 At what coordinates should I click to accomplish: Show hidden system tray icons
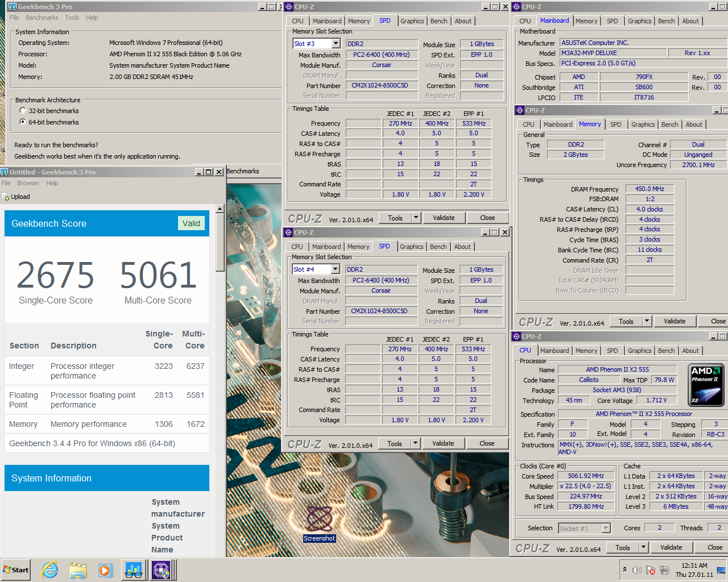[x=624, y=569]
